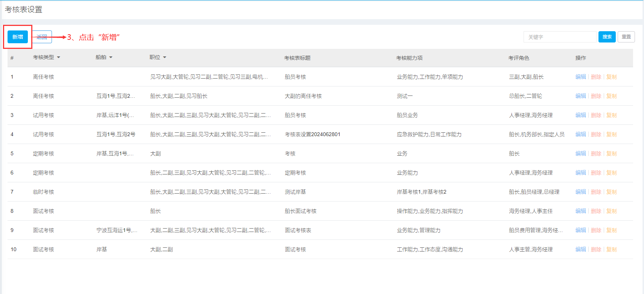Edit the 面试考核表 row

(580, 230)
